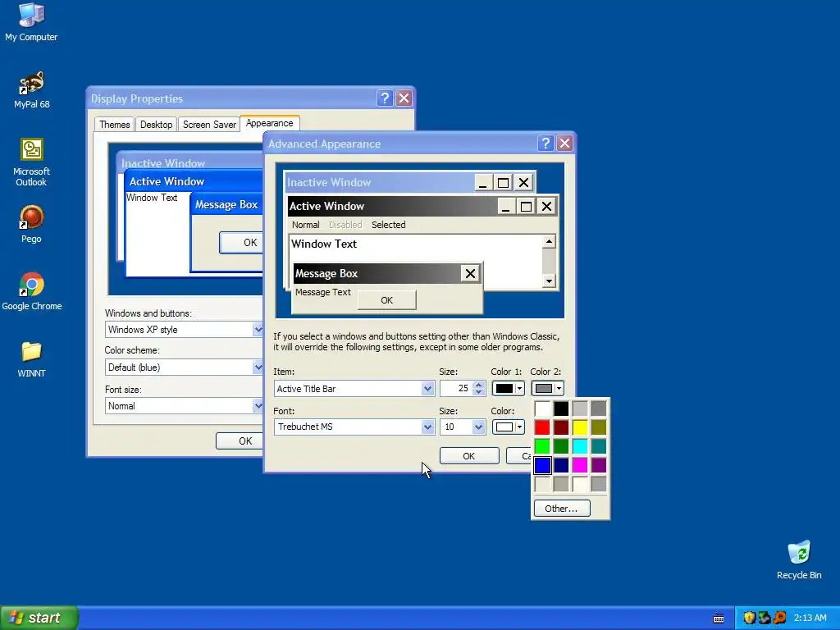Open the Color 2 dropdown

coord(547,388)
